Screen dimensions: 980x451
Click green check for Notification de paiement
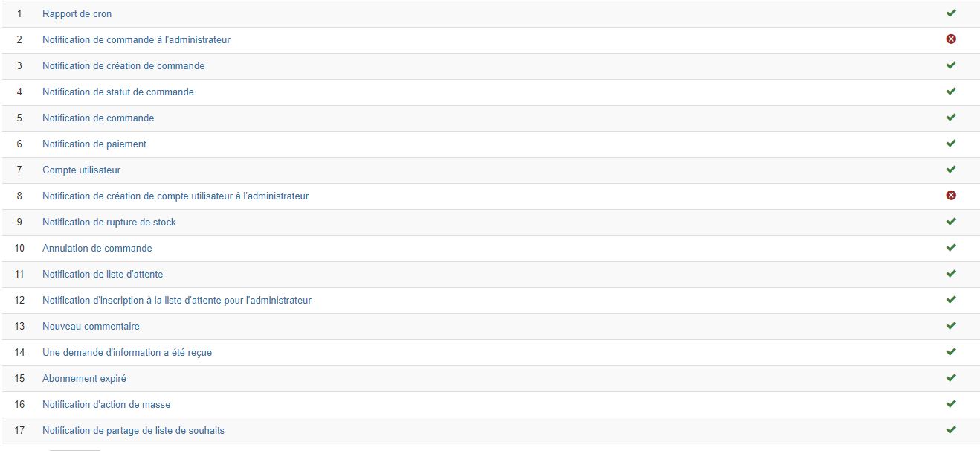pyautogui.click(x=950, y=144)
